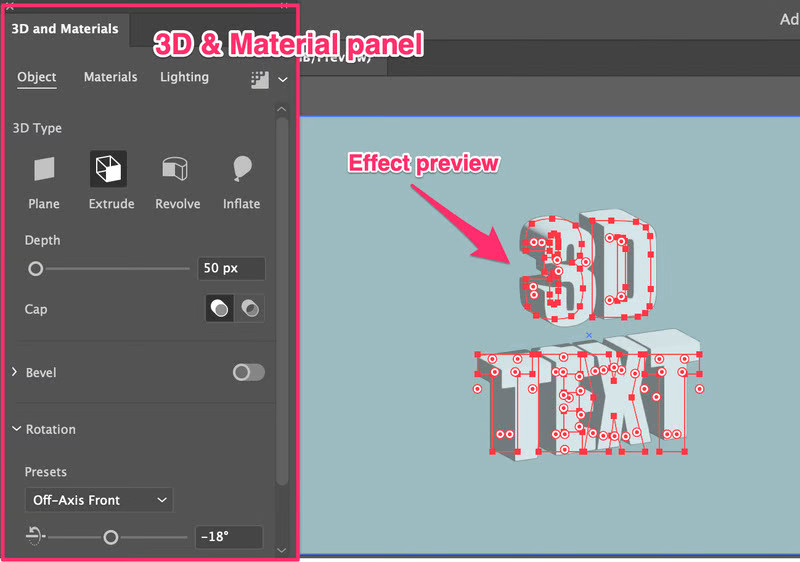
Task: Collapse the Rotation section
Action: [x=16, y=429]
